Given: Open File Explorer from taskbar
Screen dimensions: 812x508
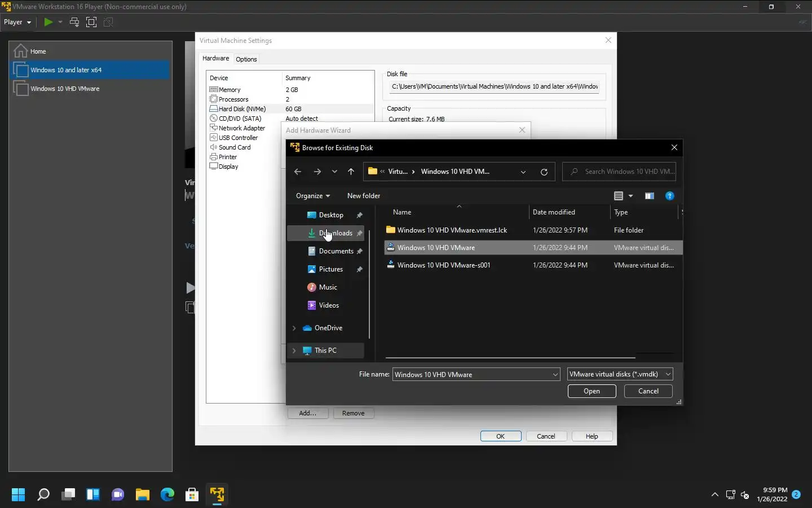Looking at the screenshot, I should pos(143,495).
